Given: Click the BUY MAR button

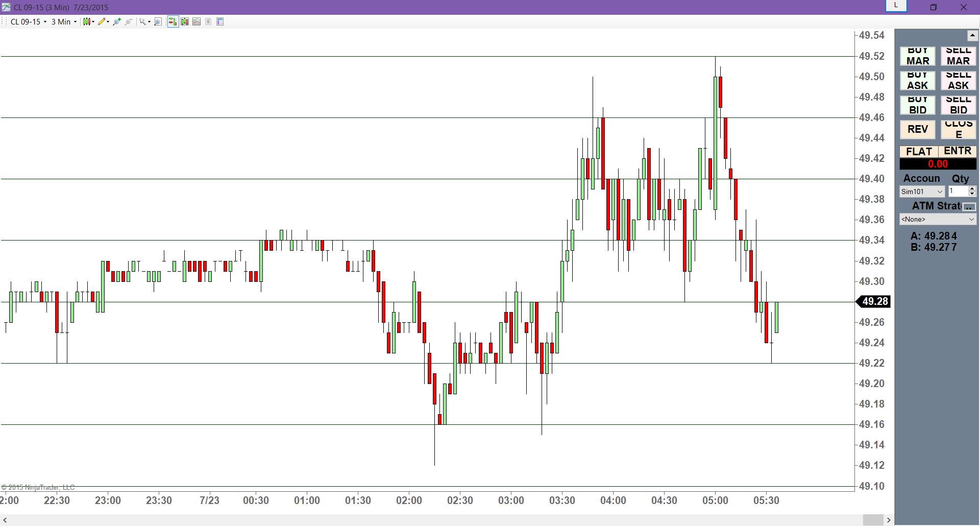Looking at the screenshot, I should click(x=918, y=56).
